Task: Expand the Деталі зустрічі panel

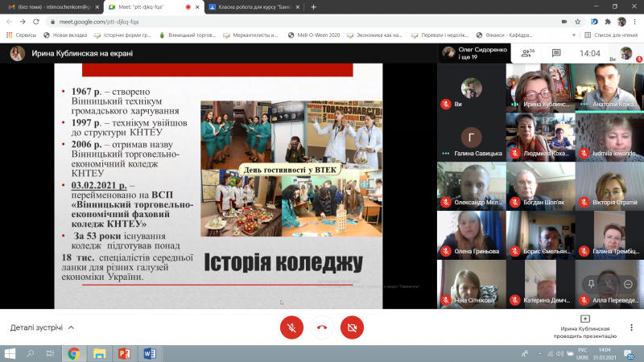Action: (42, 327)
